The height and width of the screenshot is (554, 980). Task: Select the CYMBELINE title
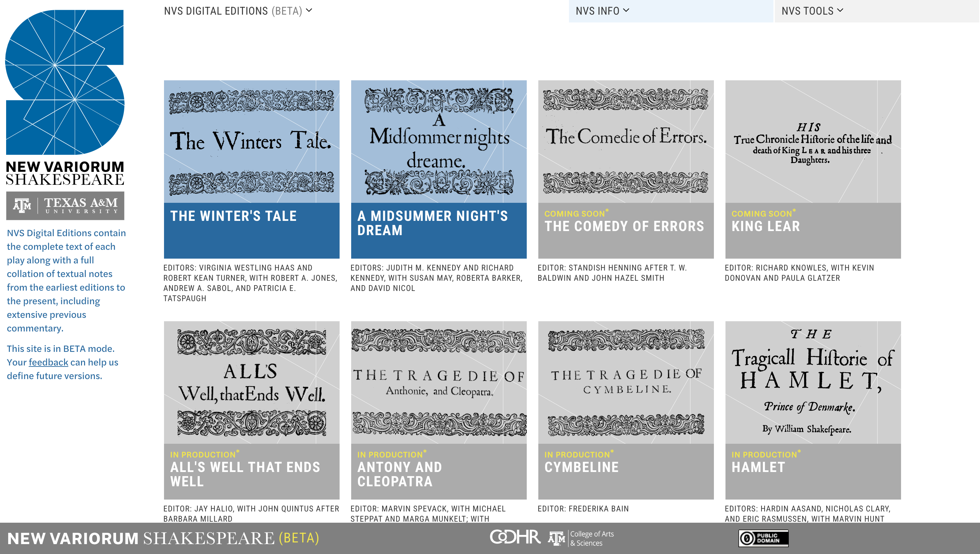(581, 467)
